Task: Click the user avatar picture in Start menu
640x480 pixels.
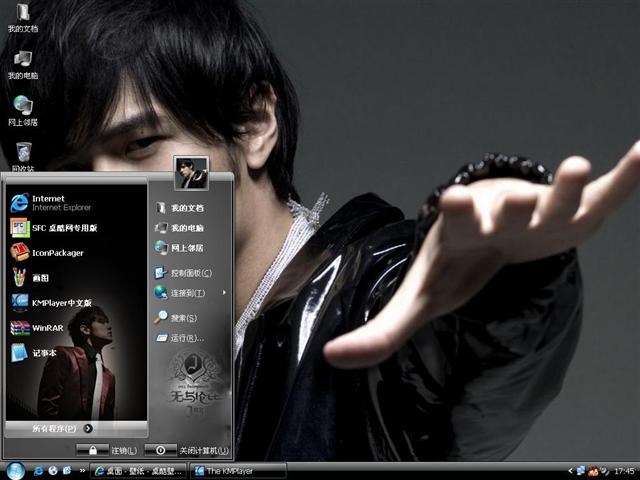Action: 190,172
